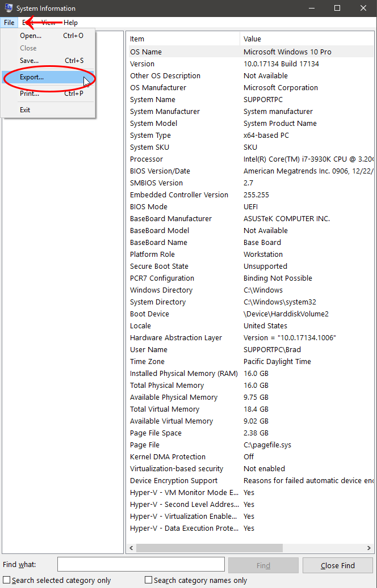
Task: Select Export... in the File menu
Action: click(48, 77)
